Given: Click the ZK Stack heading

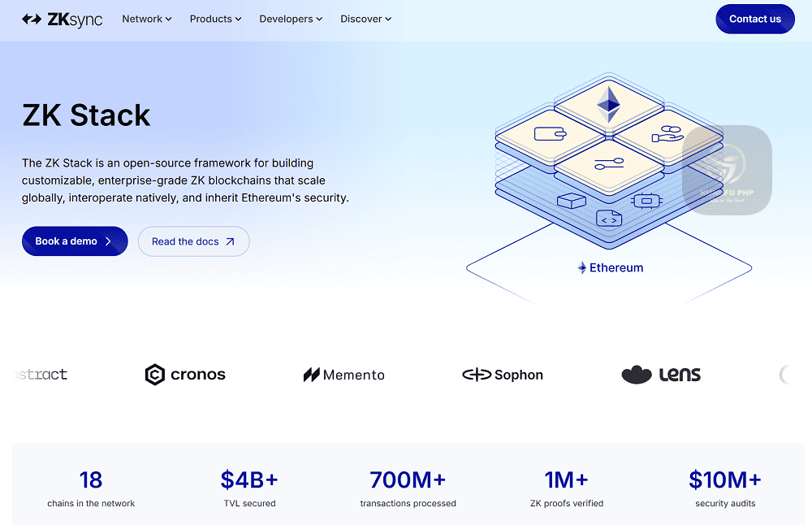Looking at the screenshot, I should tap(86, 115).
